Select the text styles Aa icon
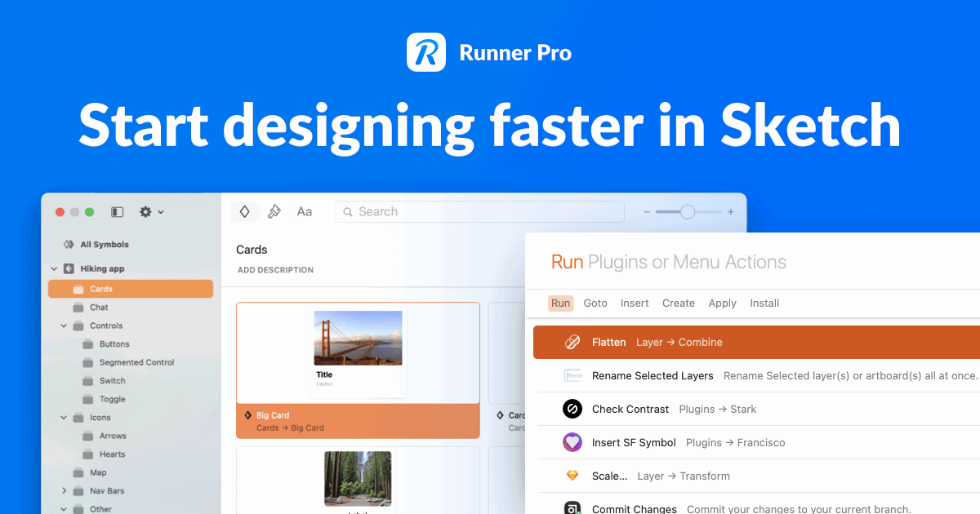 pyautogui.click(x=305, y=211)
